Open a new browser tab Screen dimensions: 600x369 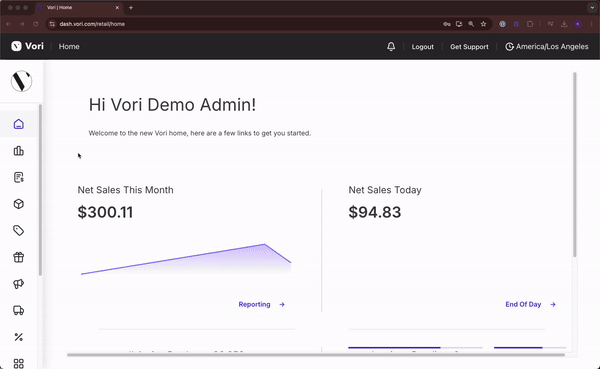click(x=131, y=7)
